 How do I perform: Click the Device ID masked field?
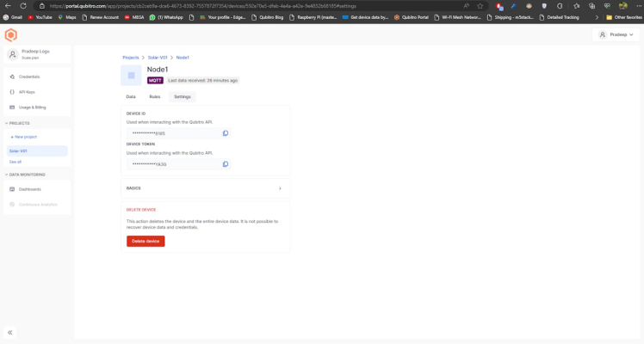point(178,133)
